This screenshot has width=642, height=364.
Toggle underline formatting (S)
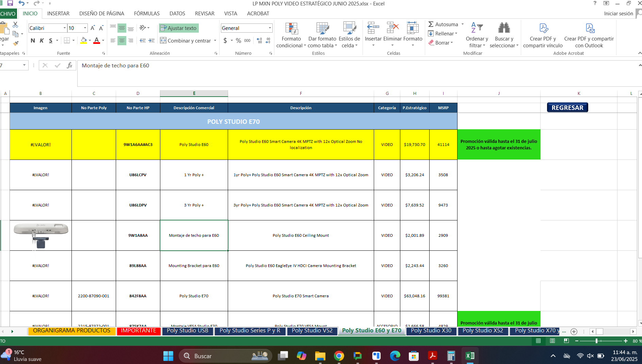(51, 40)
